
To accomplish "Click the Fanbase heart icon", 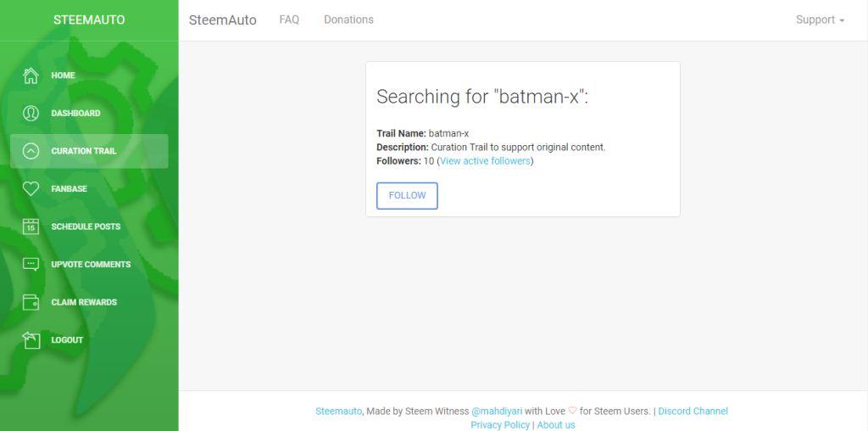I will [x=31, y=188].
